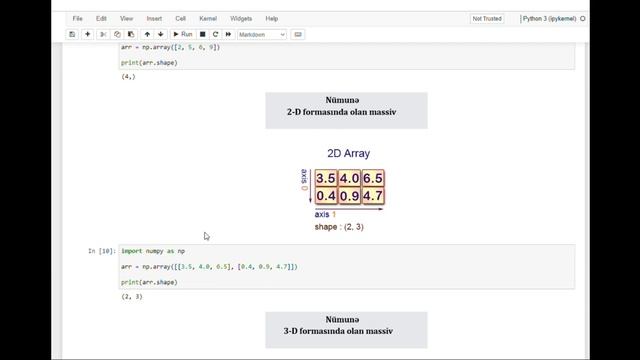
Task: Open the Edit menu
Action: tap(101, 19)
